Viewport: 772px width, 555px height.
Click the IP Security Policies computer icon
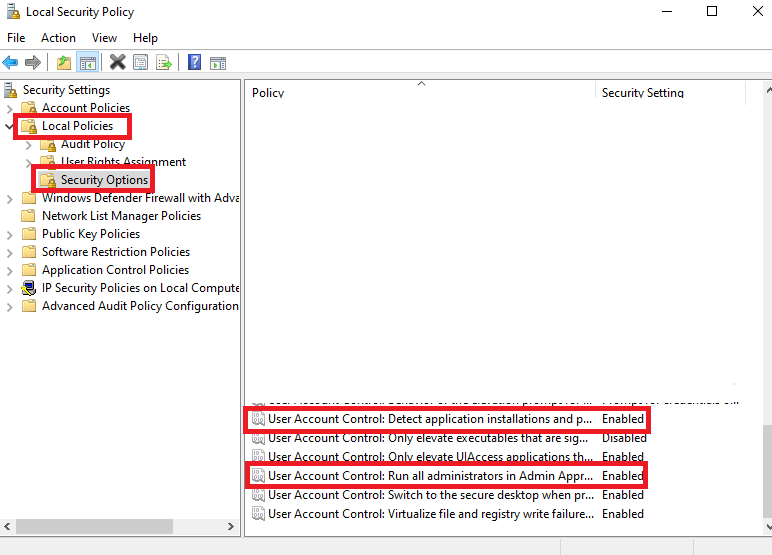click(x=29, y=288)
